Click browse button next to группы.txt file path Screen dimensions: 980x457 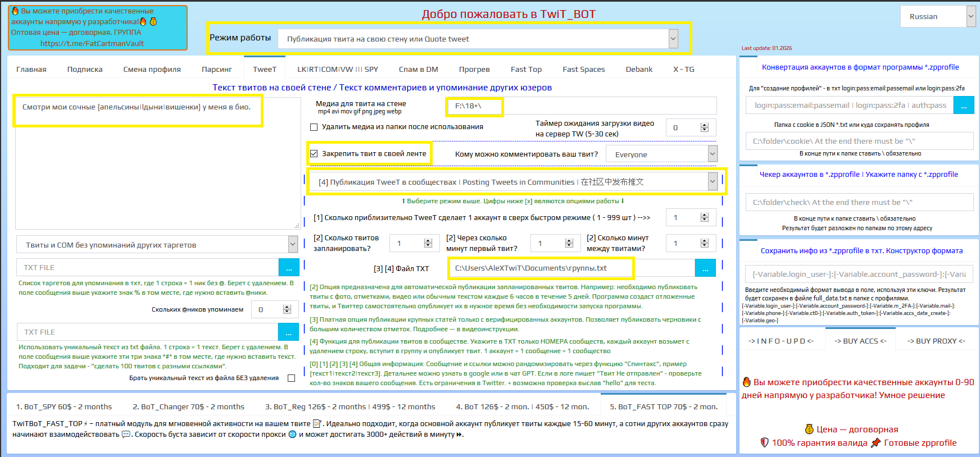705,268
